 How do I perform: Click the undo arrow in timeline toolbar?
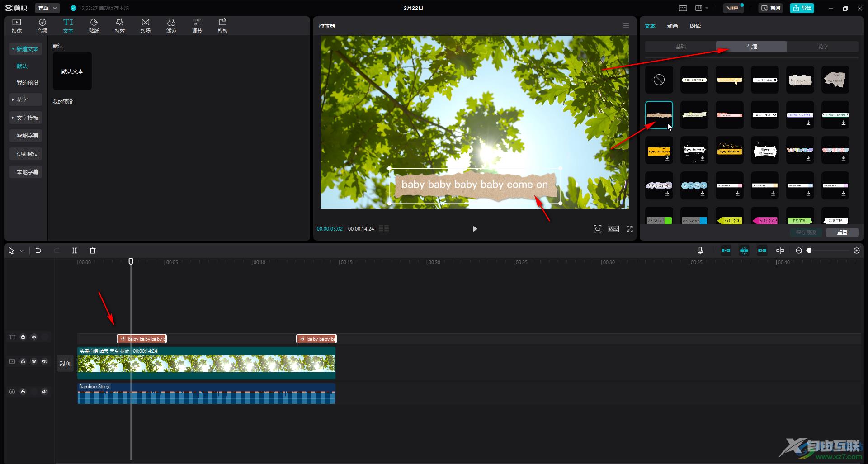pyautogui.click(x=38, y=251)
